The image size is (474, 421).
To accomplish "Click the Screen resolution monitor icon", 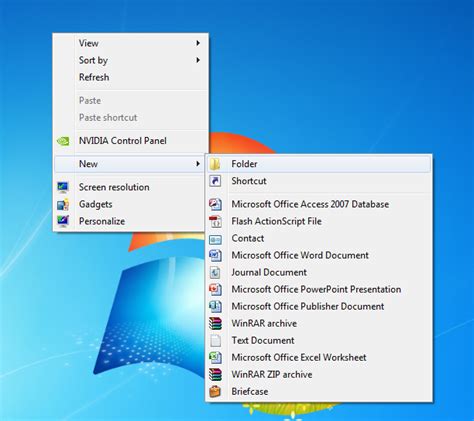I will (63, 187).
